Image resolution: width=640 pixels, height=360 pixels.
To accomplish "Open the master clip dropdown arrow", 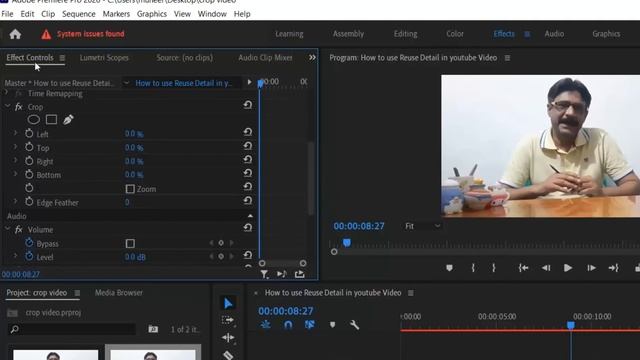I will coord(127,83).
